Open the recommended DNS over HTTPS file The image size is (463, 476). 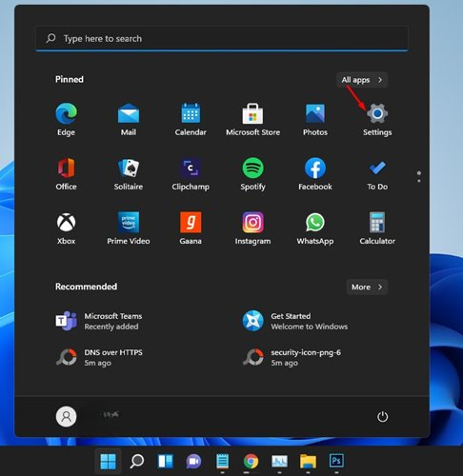(100, 357)
